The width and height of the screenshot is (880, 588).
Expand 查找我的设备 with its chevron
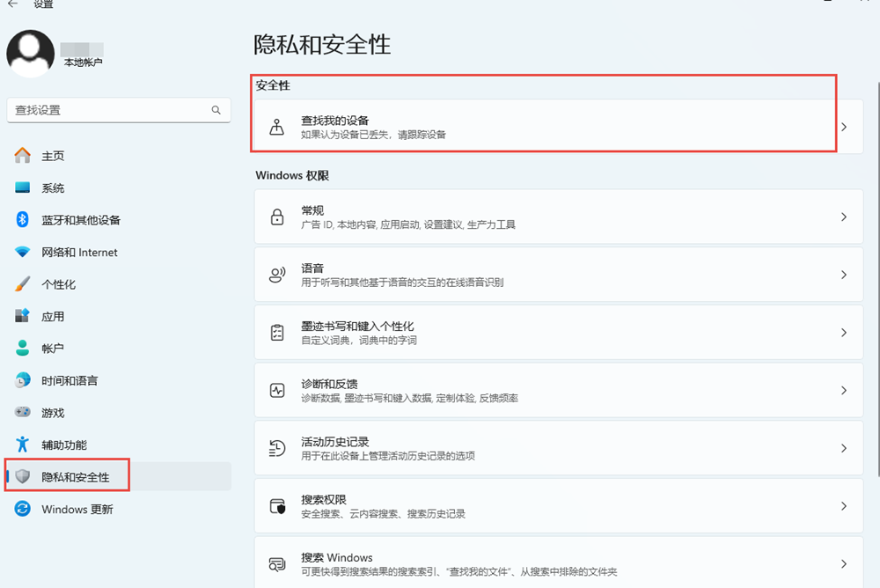point(844,127)
